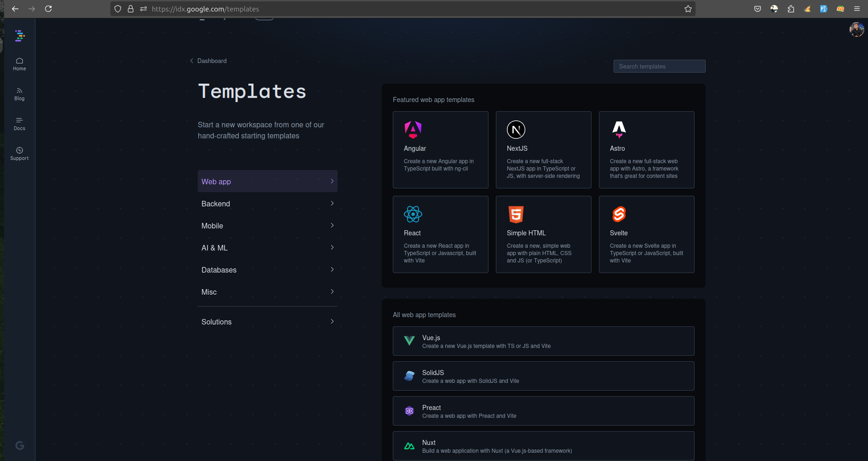This screenshot has height=461, width=868.
Task: Click the site lock icon in address bar
Action: [x=131, y=9]
